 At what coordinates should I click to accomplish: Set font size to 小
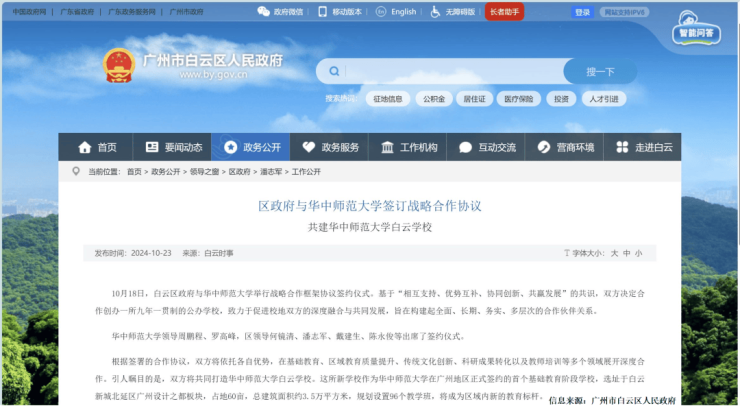[x=638, y=253]
